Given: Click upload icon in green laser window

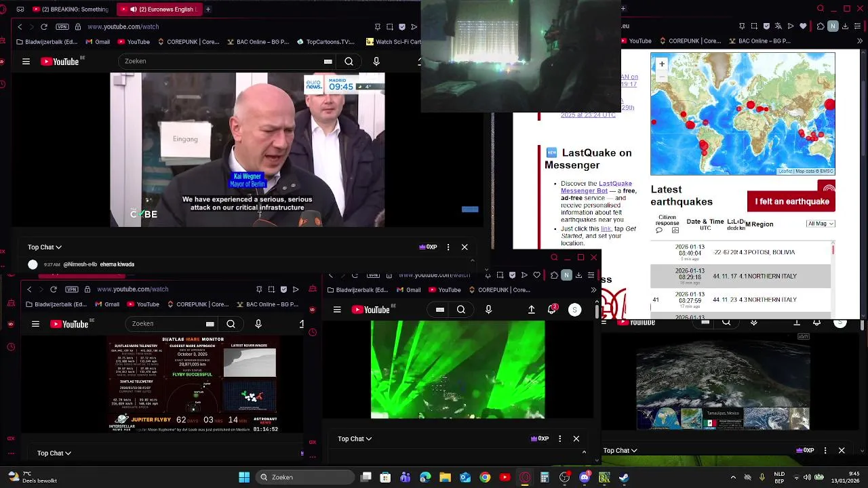Looking at the screenshot, I should point(532,310).
